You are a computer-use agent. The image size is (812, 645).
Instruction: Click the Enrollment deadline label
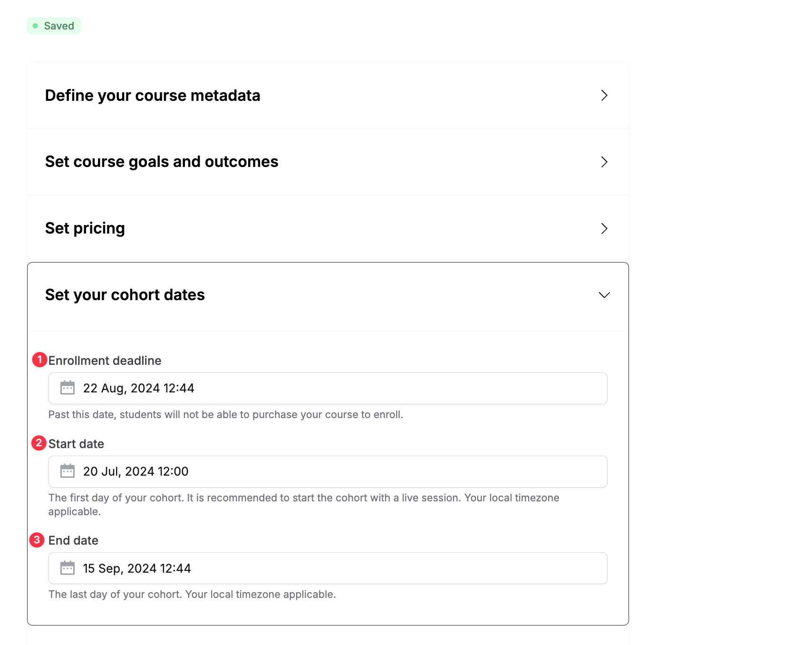point(105,361)
